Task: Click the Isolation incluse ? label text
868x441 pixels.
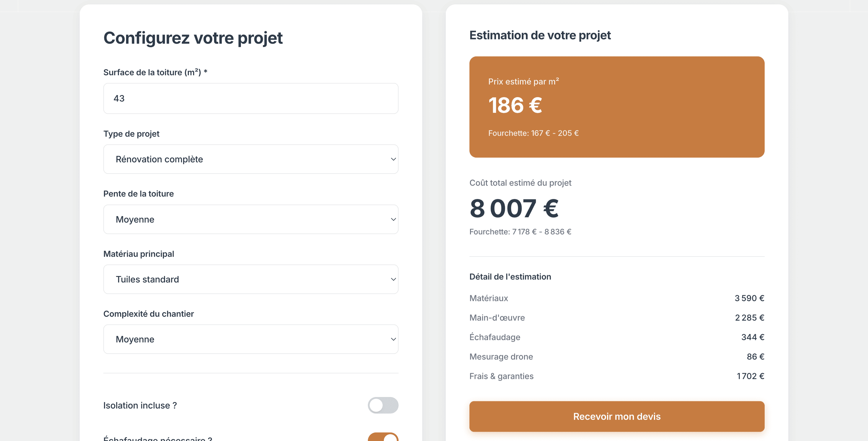Action: (140, 405)
